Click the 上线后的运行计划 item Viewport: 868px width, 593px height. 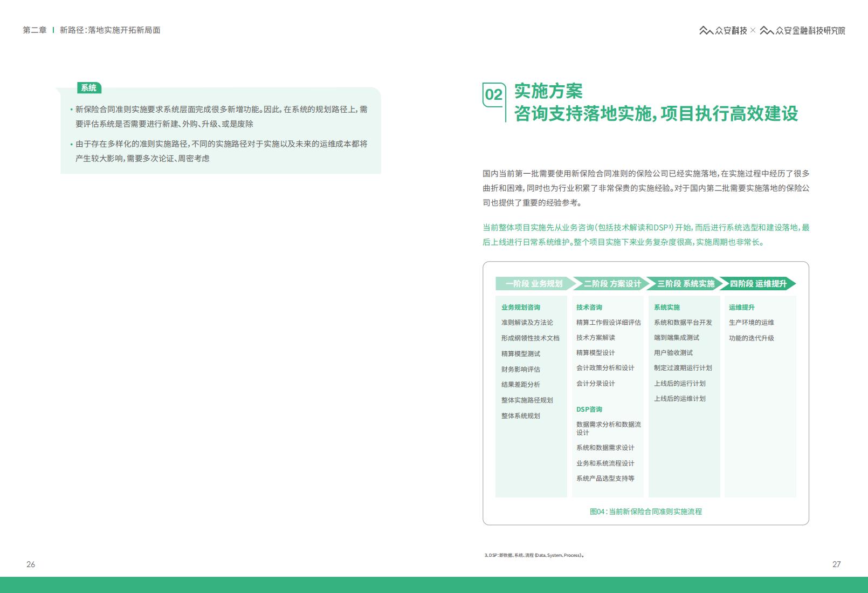point(680,384)
